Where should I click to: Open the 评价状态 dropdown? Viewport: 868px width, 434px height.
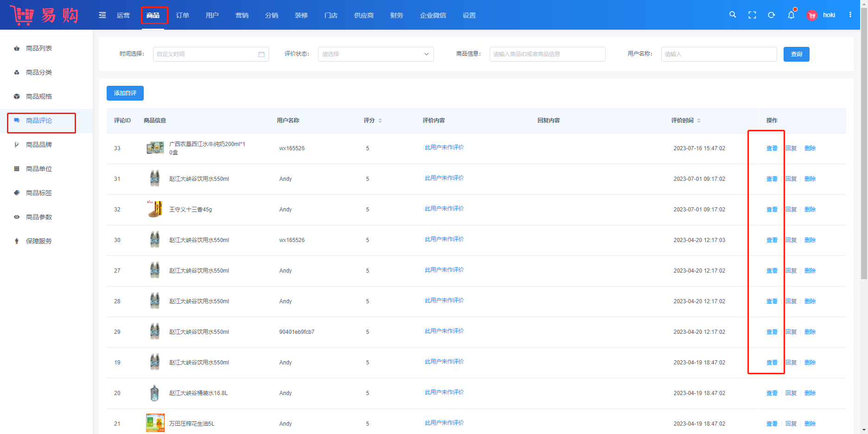(376, 54)
